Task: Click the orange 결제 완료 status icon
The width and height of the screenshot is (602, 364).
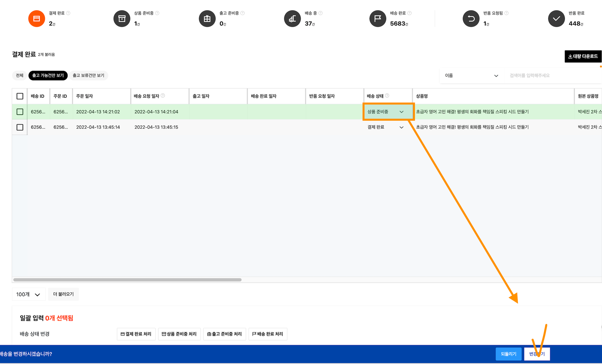Action: [x=36, y=19]
